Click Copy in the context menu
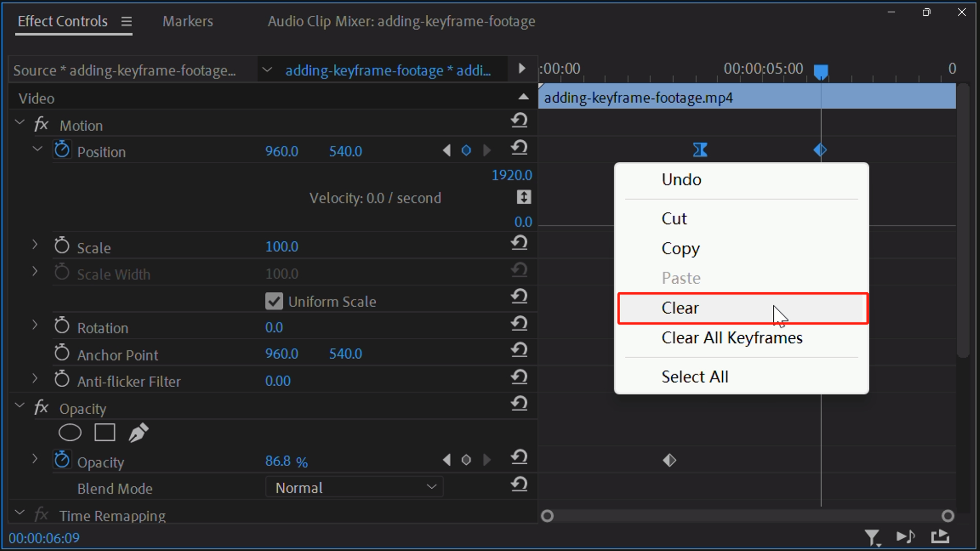 pyautogui.click(x=680, y=248)
